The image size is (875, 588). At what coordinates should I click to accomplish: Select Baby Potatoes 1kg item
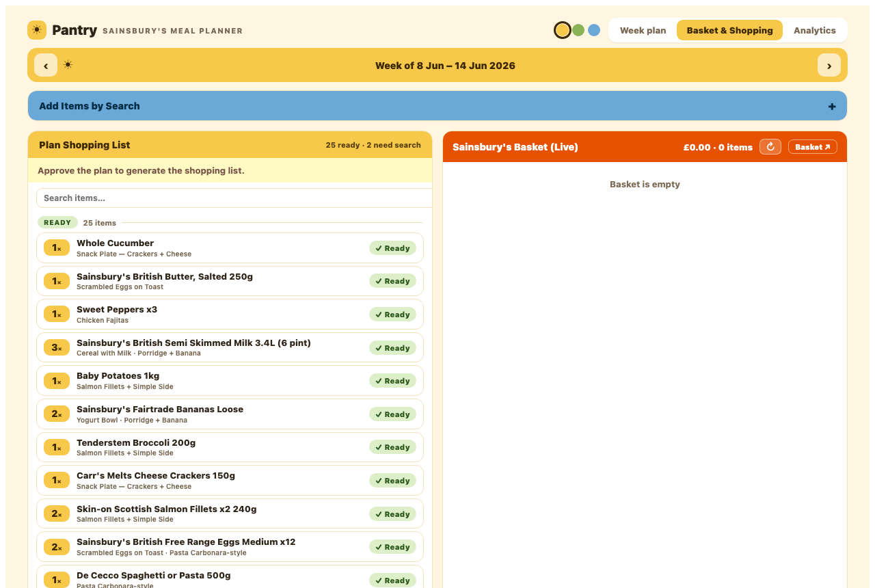(118, 376)
